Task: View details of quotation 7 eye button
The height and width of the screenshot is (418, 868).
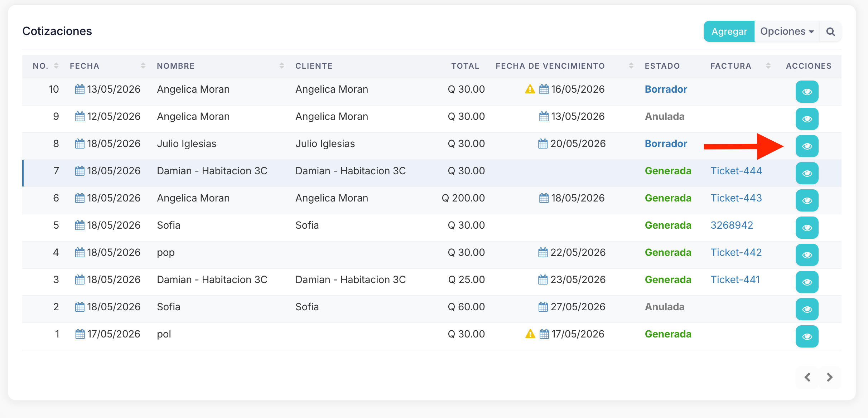Action: 807,173
